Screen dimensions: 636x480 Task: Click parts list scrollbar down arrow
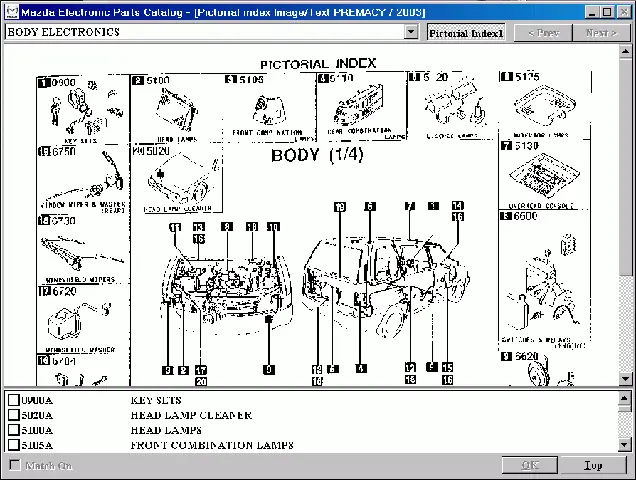click(625, 445)
